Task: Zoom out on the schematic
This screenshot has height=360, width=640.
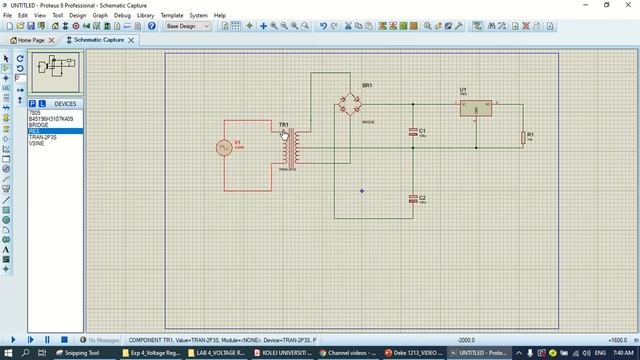Action: [284, 26]
